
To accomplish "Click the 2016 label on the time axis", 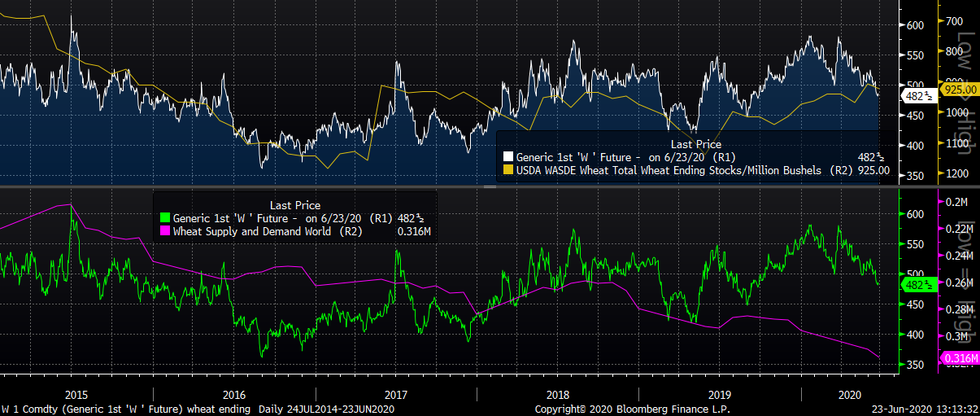I will pyautogui.click(x=234, y=395).
